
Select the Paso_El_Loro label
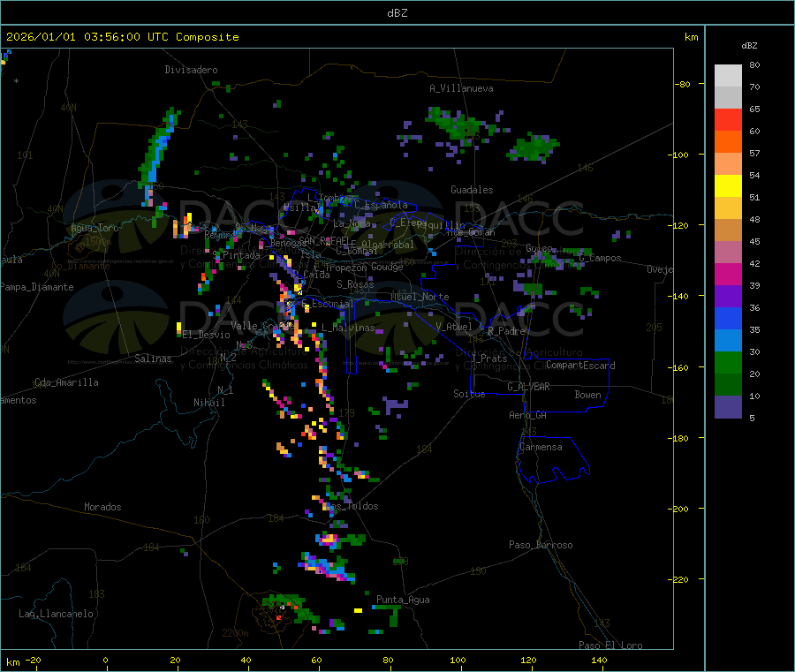[611, 646]
